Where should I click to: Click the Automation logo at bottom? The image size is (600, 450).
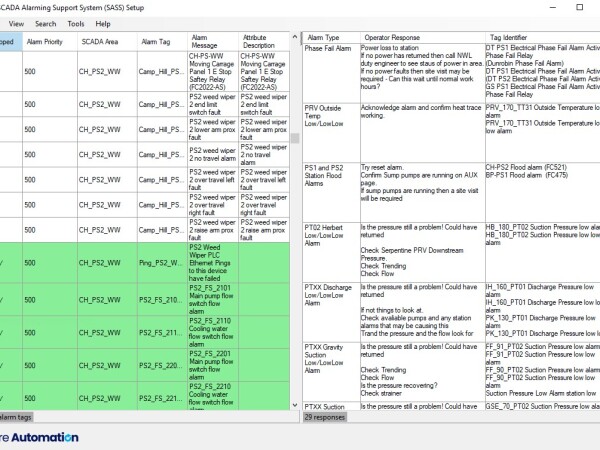point(39,437)
